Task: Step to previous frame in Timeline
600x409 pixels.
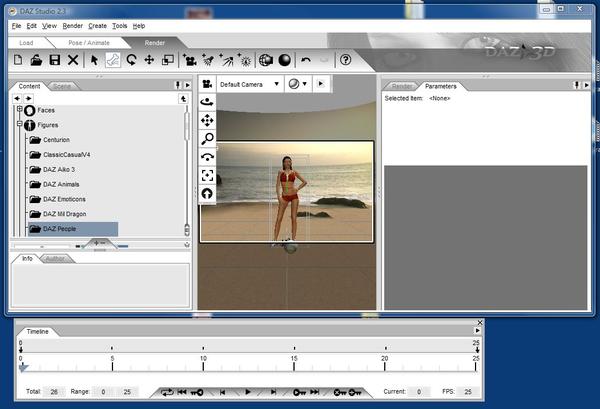Action: (x=222, y=392)
